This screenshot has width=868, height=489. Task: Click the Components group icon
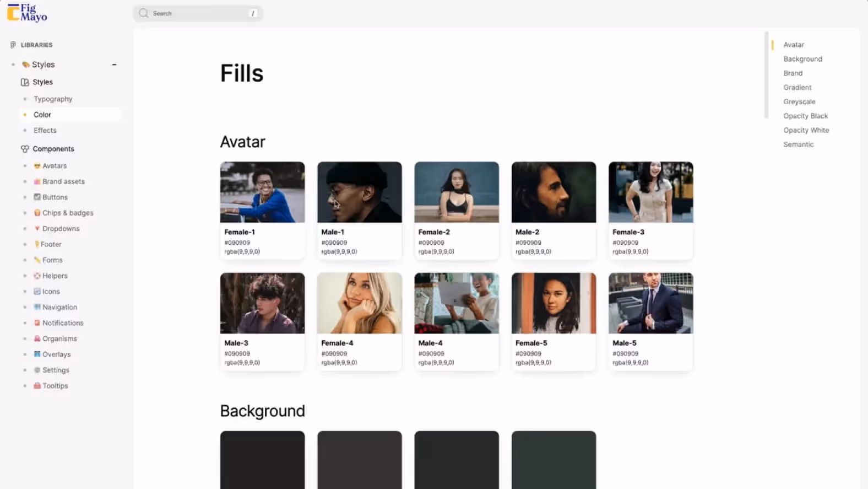25,149
